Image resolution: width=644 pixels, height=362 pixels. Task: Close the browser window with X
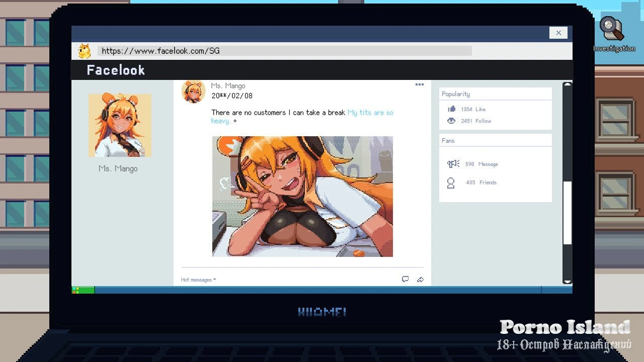point(558,33)
